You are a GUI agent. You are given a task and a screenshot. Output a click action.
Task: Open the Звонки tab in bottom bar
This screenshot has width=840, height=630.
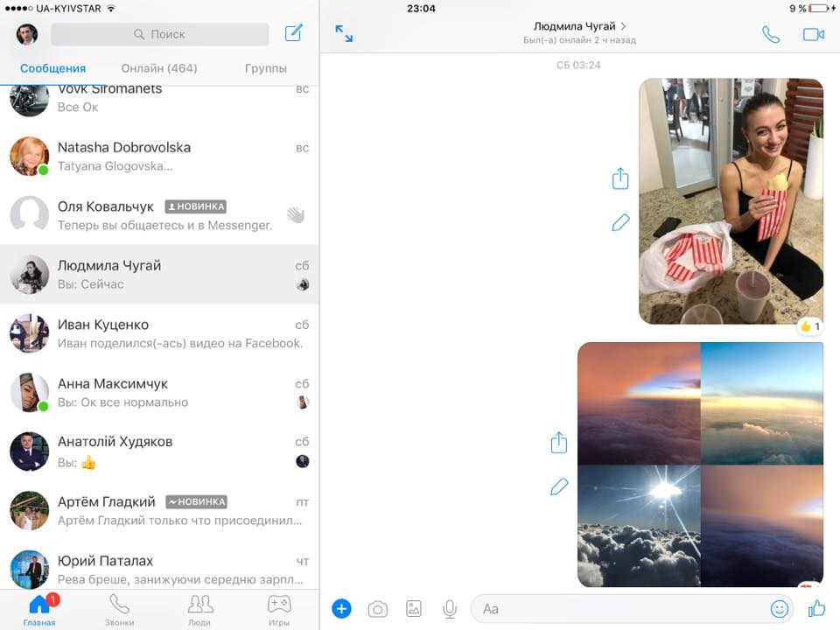120,610
